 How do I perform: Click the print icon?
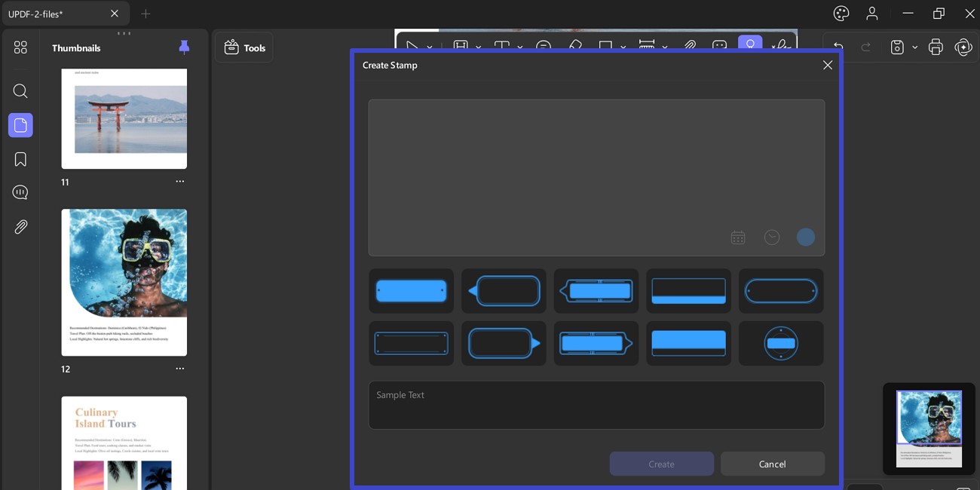coord(936,47)
